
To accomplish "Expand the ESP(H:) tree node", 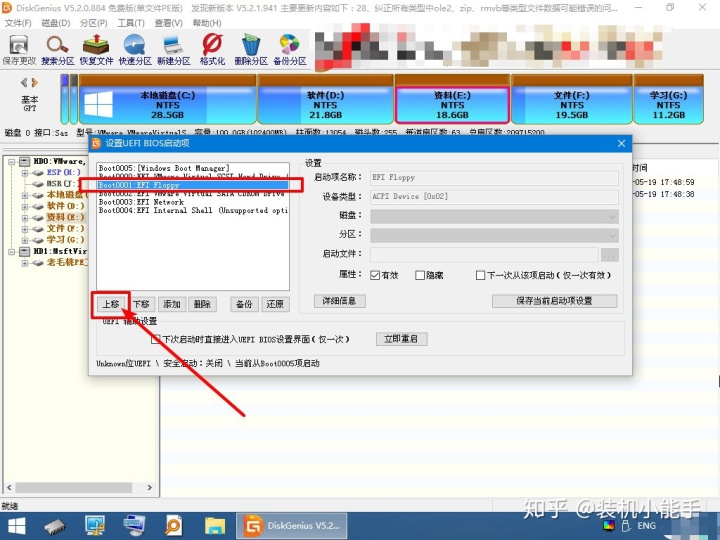I will point(25,173).
